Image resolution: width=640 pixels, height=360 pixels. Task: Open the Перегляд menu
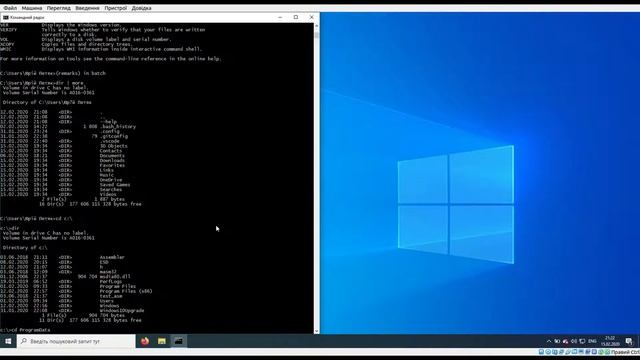58,8
